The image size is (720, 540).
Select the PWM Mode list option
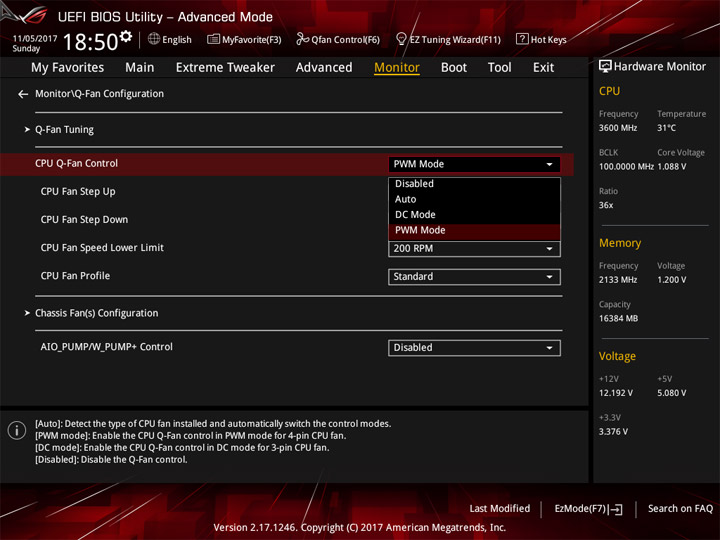tap(420, 230)
